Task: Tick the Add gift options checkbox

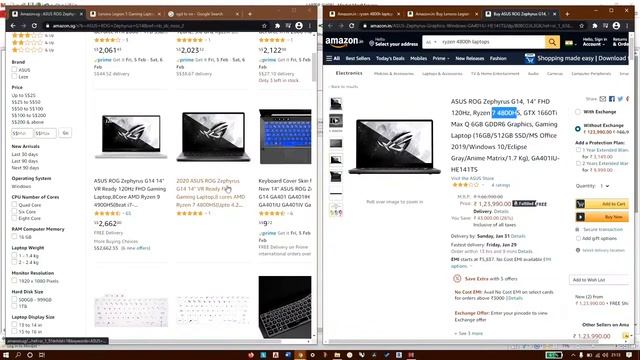Action: click(x=578, y=238)
